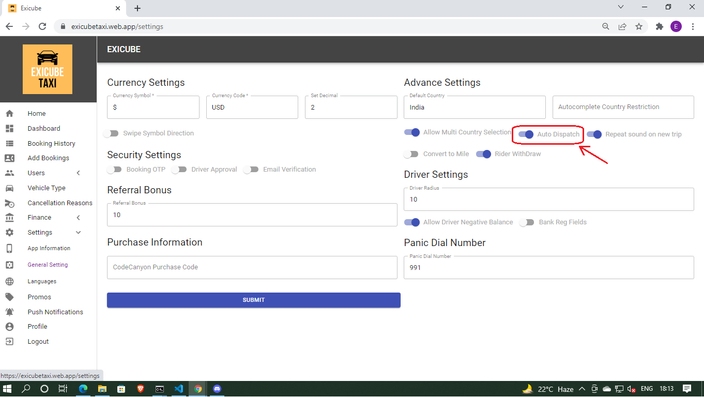This screenshot has height=397, width=704.
Task: Click the Dashboard grid icon
Action: pos(9,128)
